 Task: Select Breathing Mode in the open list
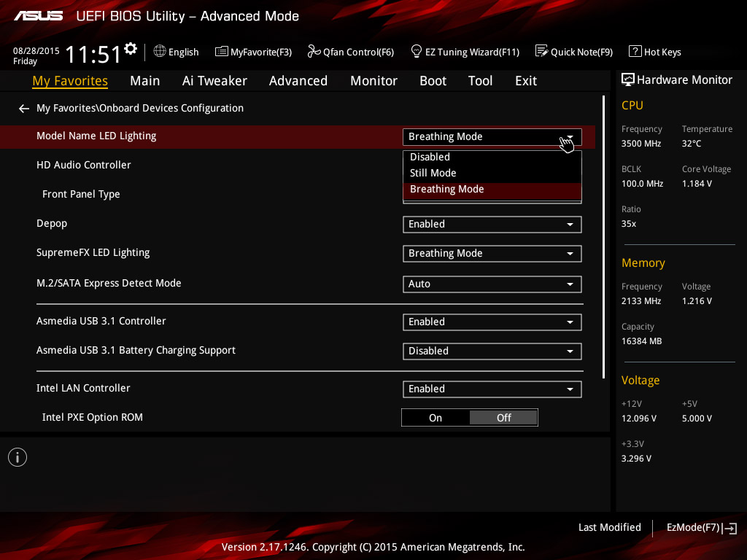tap(492, 190)
